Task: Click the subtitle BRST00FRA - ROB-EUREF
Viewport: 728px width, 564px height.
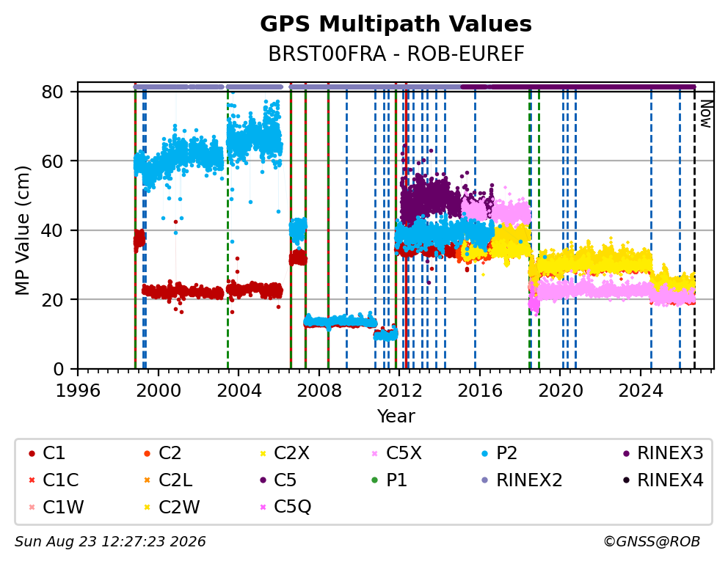Action: pos(396,54)
